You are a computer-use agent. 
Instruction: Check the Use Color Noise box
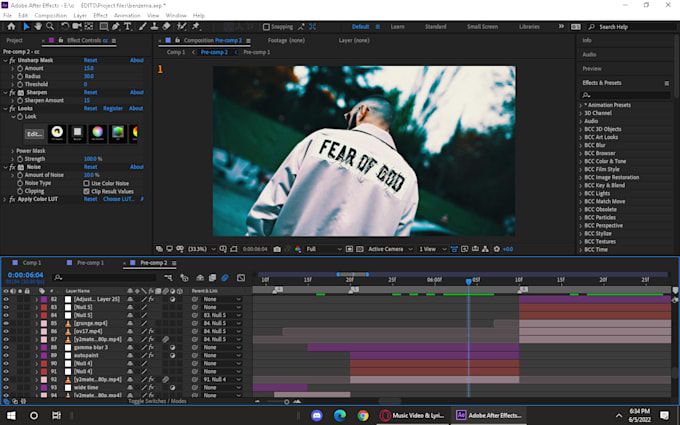pos(86,183)
